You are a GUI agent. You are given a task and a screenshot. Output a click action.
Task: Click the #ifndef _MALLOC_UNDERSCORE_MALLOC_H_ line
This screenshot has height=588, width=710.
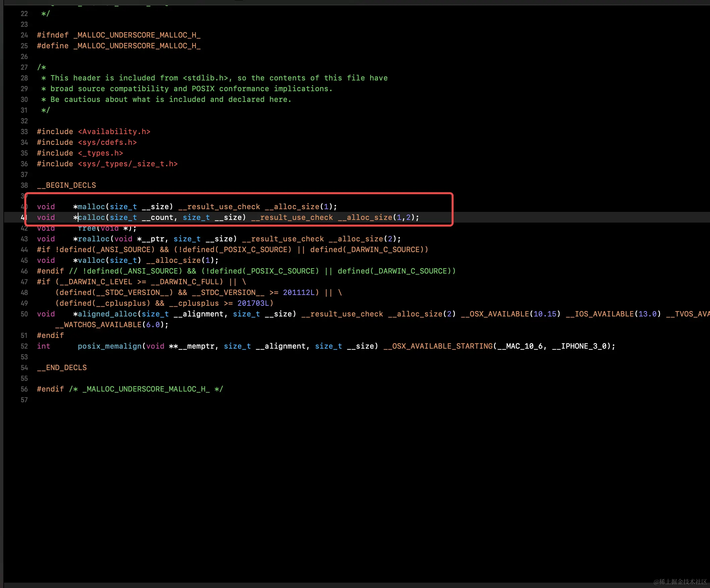pyautogui.click(x=118, y=35)
